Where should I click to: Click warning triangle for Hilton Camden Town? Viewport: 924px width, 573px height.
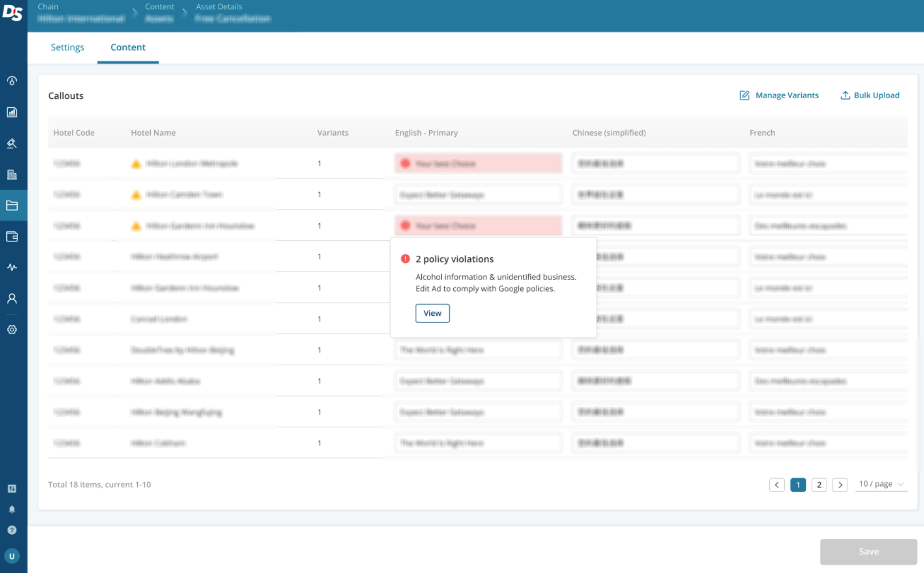click(x=136, y=195)
